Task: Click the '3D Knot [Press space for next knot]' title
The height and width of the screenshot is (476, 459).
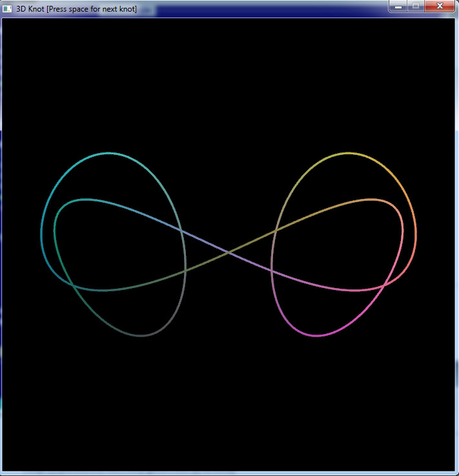Action: pos(76,9)
